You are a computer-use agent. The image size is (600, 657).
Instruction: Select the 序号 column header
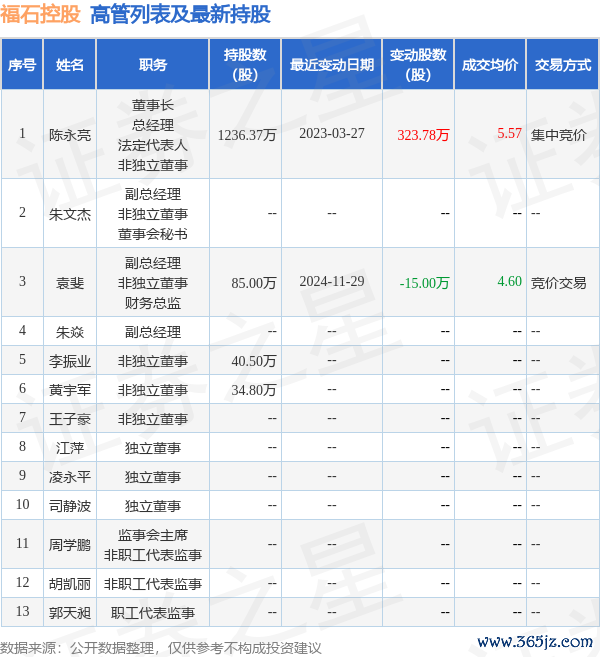coord(22,65)
